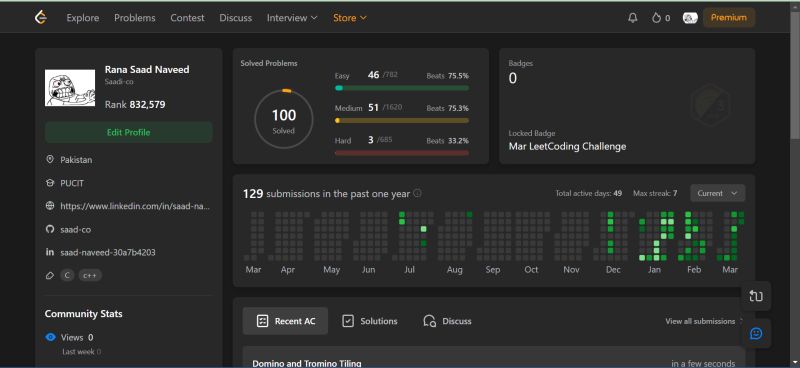
Task: Click the Easy problems progress bar
Action: tap(402, 88)
